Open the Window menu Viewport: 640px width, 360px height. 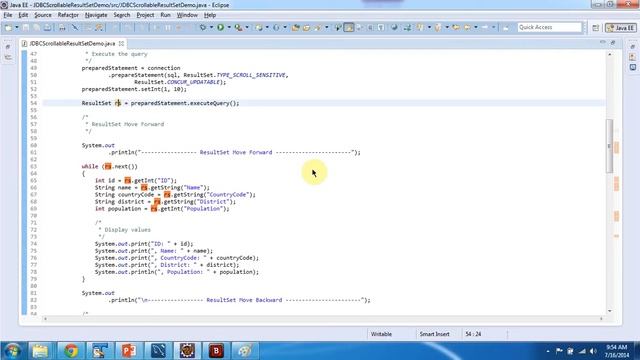click(x=187, y=15)
